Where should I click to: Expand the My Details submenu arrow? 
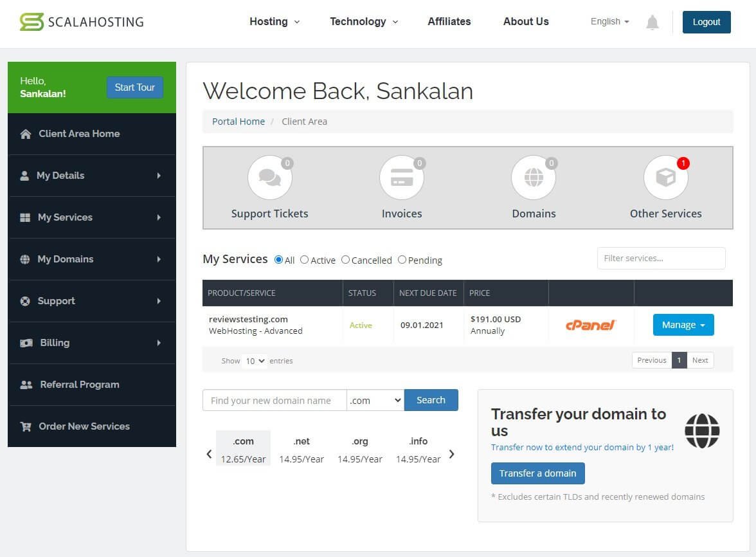(159, 176)
